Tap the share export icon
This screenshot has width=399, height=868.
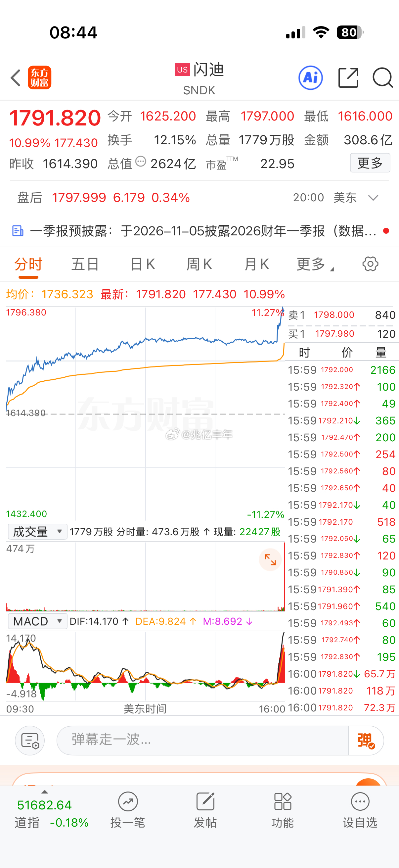pos(348,77)
